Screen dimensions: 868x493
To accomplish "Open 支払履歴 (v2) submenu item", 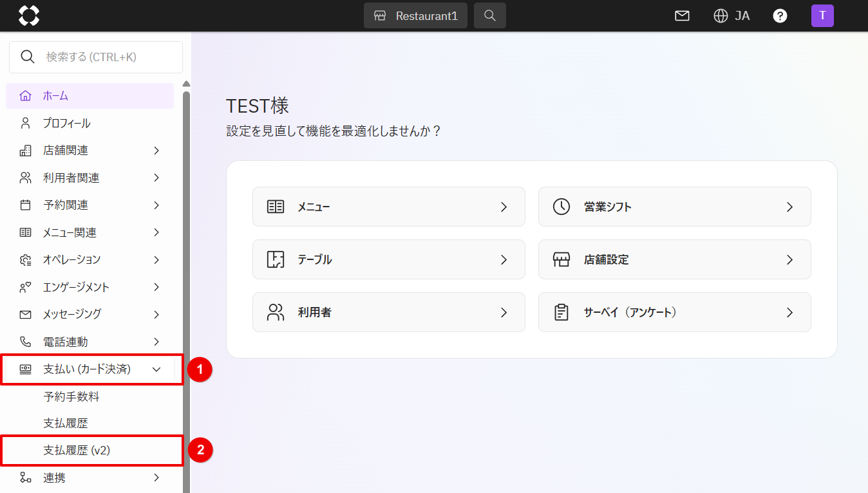I will pos(77,451).
